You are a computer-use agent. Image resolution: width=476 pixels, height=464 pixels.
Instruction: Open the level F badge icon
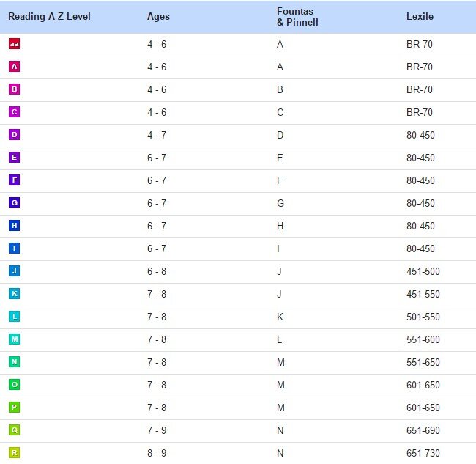pos(14,180)
